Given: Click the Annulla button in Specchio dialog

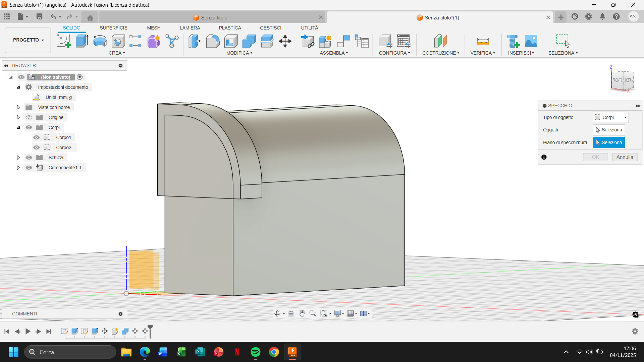Looking at the screenshot, I should (625, 157).
